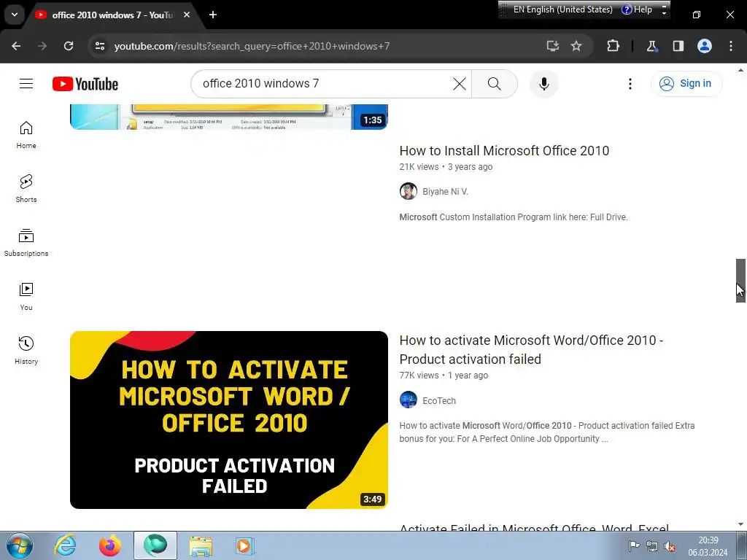
Task: Expand the tab search dropdown
Action: (x=15, y=15)
